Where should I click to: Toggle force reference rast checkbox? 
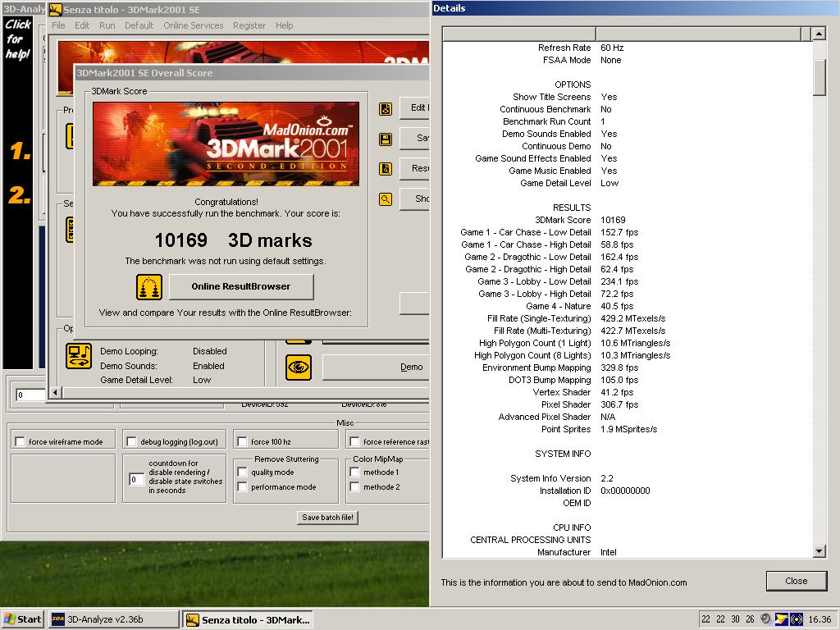point(354,441)
